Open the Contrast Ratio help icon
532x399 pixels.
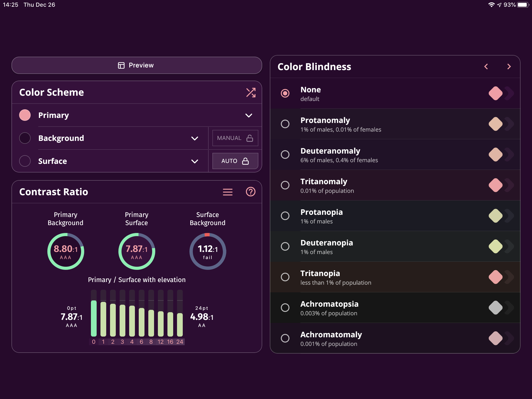click(250, 192)
